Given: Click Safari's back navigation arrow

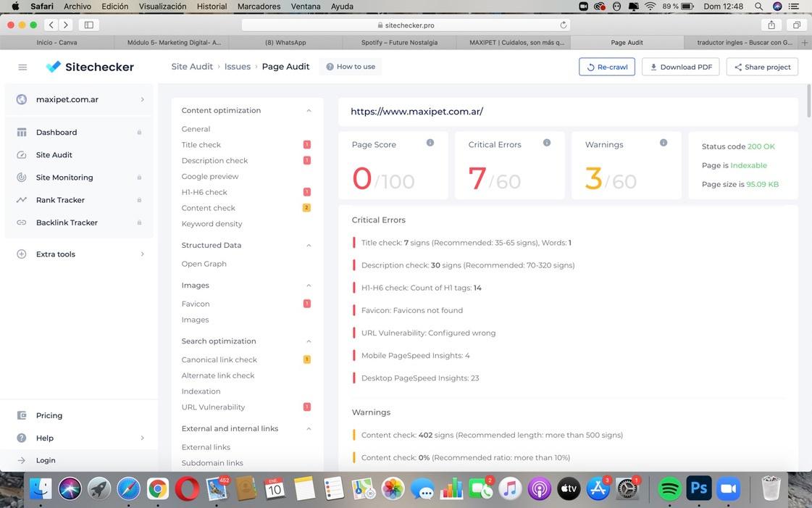Looking at the screenshot, I should [51, 25].
